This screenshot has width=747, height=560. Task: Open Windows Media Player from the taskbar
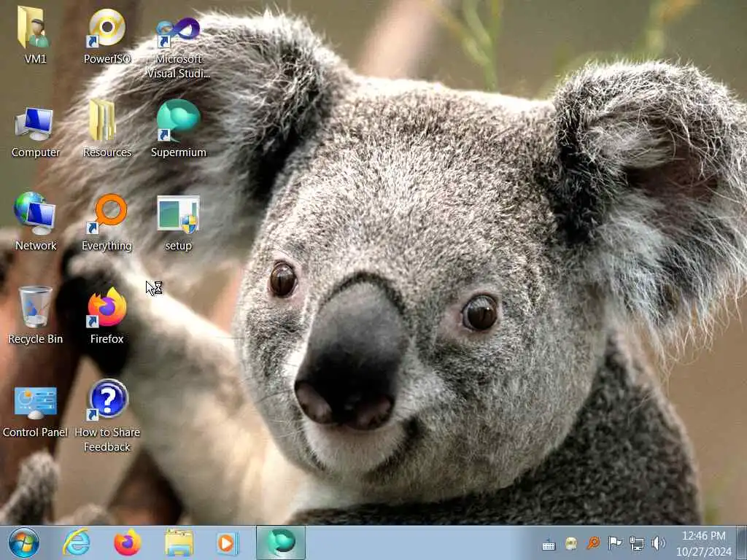click(x=228, y=542)
